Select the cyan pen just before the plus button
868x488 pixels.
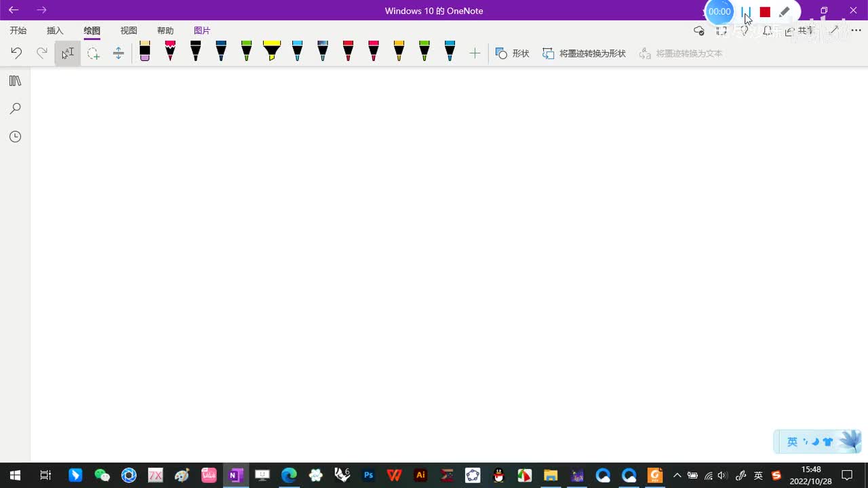click(450, 51)
